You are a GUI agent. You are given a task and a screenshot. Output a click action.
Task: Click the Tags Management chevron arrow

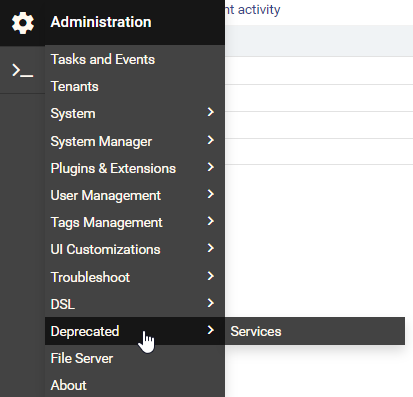(x=210, y=221)
